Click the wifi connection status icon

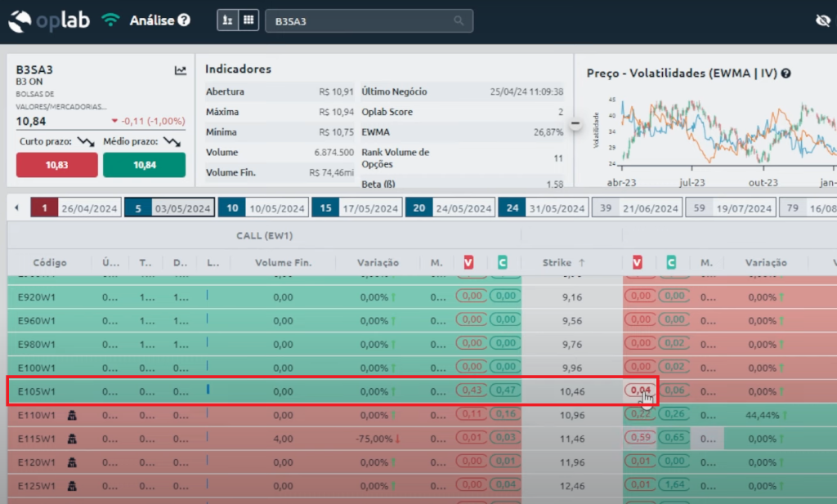pyautogui.click(x=110, y=20)
